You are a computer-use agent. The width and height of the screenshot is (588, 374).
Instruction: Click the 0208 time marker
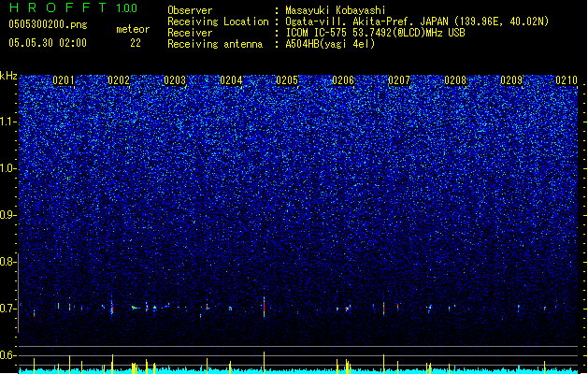coord(455,80)
